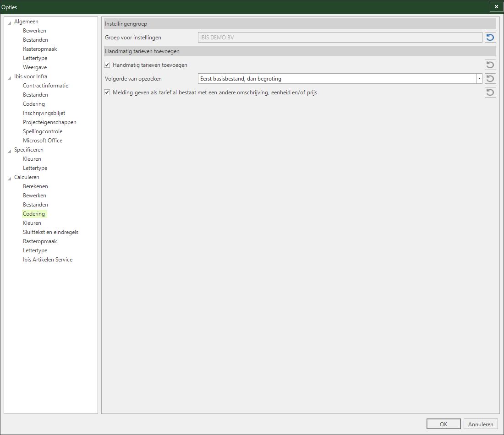
Task: Select Bewerken under Calculeren
Action: [x=34, y=196]
